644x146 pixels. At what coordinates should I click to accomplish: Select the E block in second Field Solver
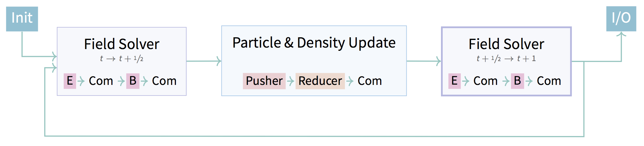click(455, 81)
